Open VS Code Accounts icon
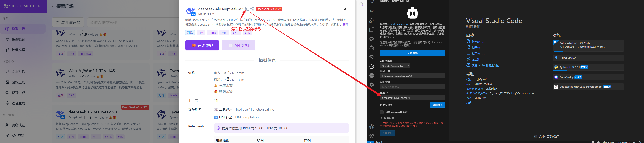The width and height of the screenshot is (644, 143). click(372, 127)
